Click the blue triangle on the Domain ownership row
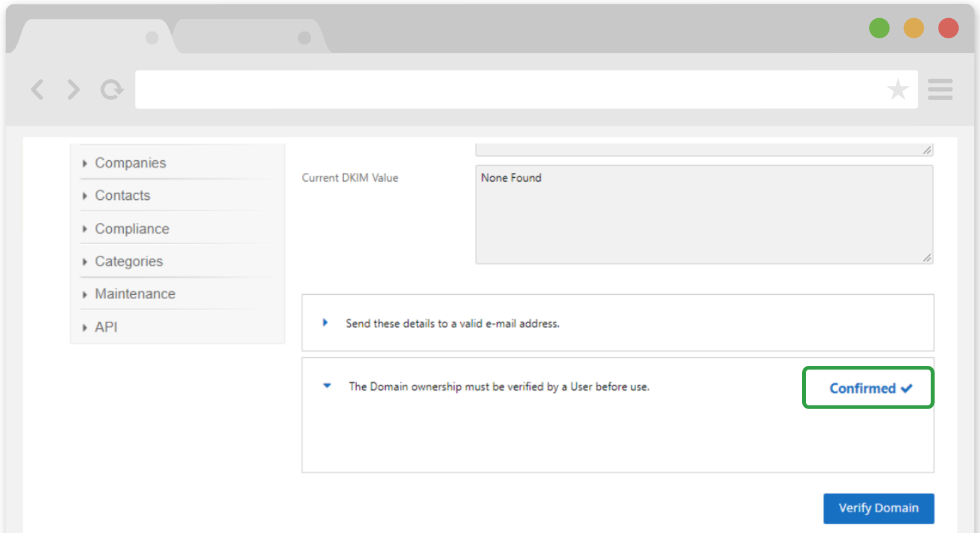980x533 pixels. point(326,385)
